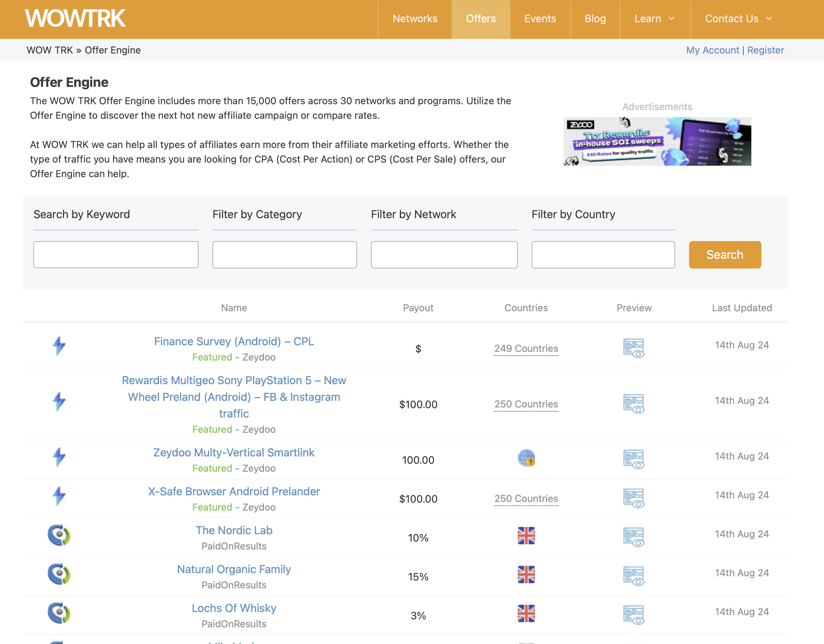Open the preview for X-Safe Browser Android Prelander
This screenshot has height=644, width=824.
click(634, 498)
